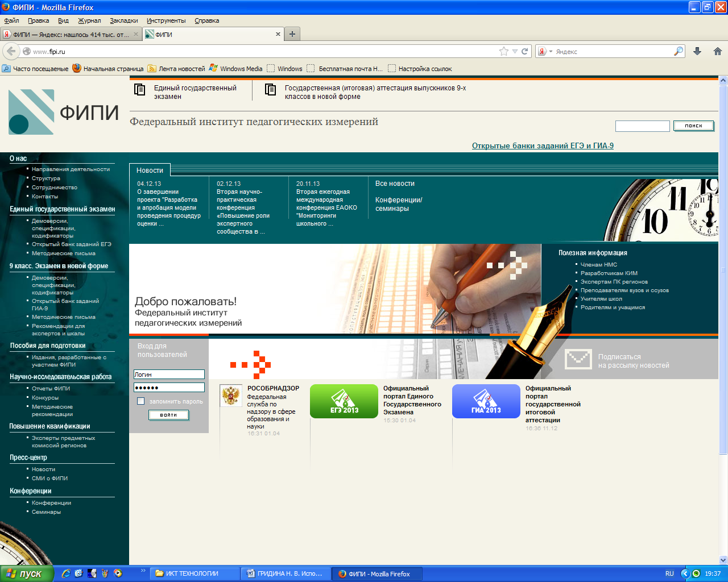
Task: Click the Рособрнадзор coat of arms icon
Action: click(231, 396)
